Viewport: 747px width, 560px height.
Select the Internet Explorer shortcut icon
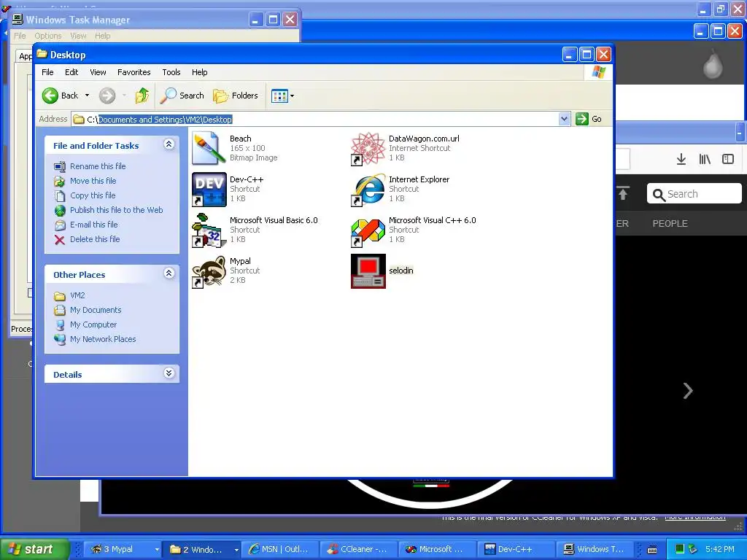368,190
